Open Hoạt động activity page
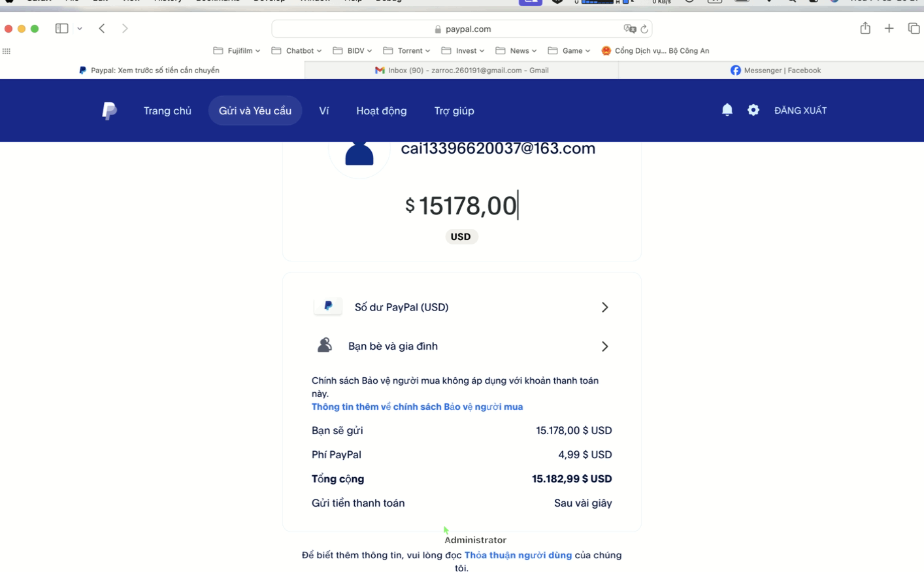The width and height of the screenshot is (924, 572). point(382,111)
